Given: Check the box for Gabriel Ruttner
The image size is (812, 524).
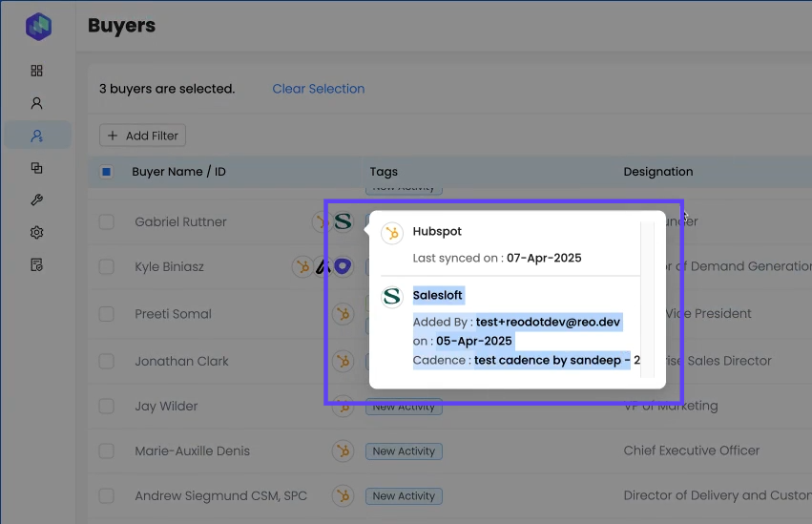Looking at the screenshot, I should [106, 222].
